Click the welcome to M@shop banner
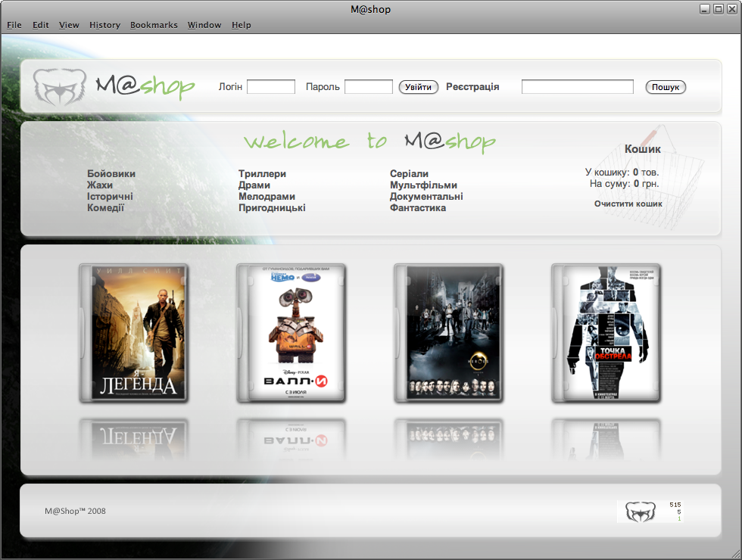The width and height of the screenshot is (742, 560). (x=369, y=142)
